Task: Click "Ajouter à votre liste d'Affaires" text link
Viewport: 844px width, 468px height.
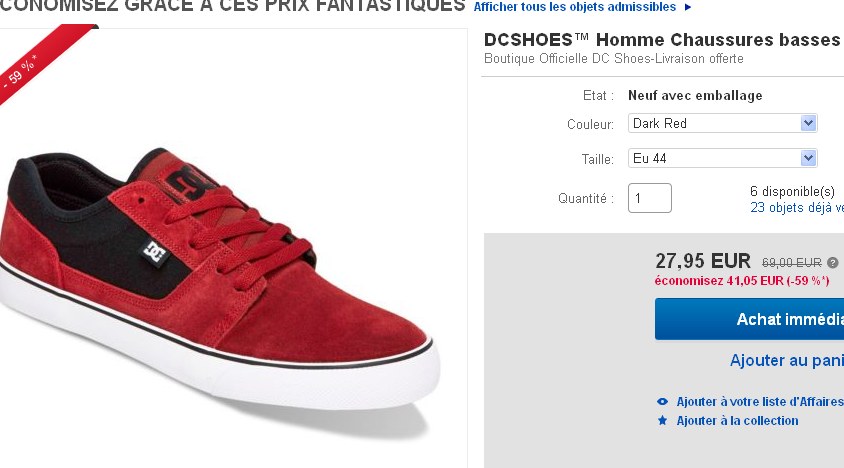Action: (759, 402)
